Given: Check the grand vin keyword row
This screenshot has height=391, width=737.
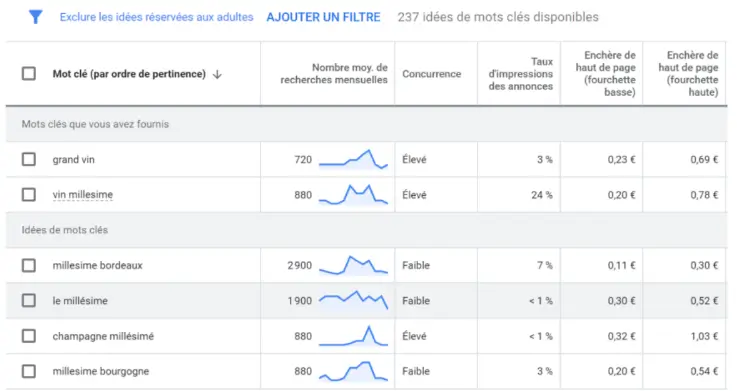Looking at the screenshot, I should (x=29, y=159).
